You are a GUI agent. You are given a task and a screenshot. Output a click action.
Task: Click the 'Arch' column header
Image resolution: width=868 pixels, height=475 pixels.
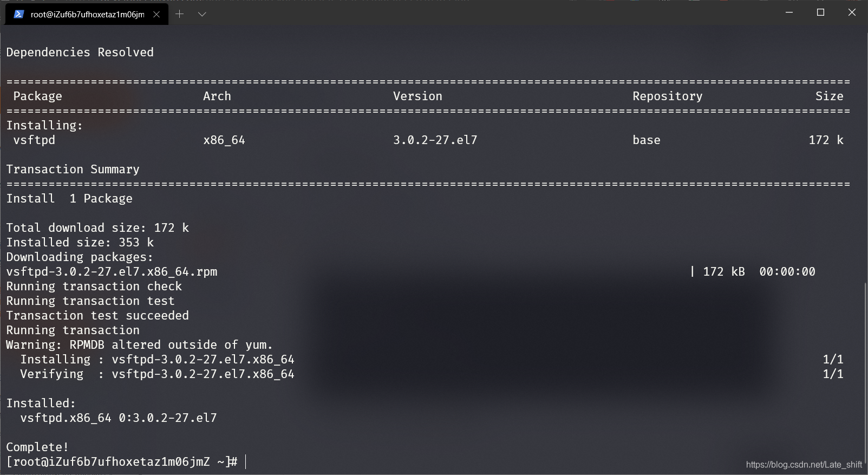[217, 96]
